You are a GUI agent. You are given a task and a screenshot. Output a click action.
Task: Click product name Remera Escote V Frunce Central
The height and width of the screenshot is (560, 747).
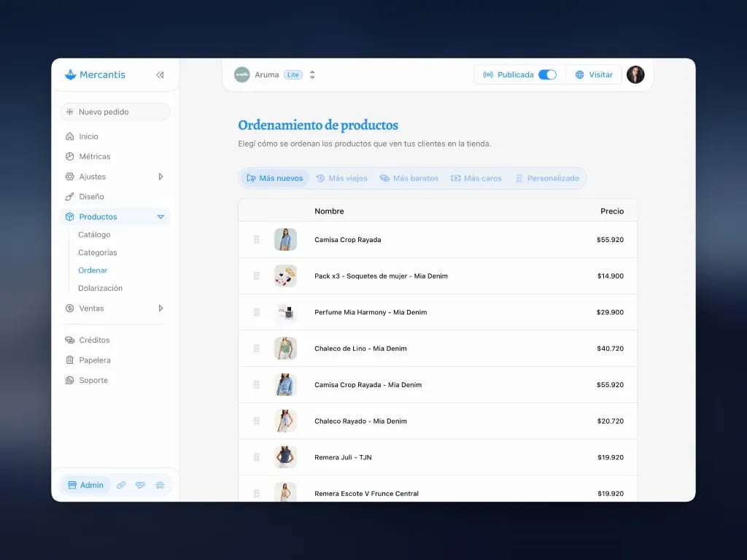tap(366, 494)
